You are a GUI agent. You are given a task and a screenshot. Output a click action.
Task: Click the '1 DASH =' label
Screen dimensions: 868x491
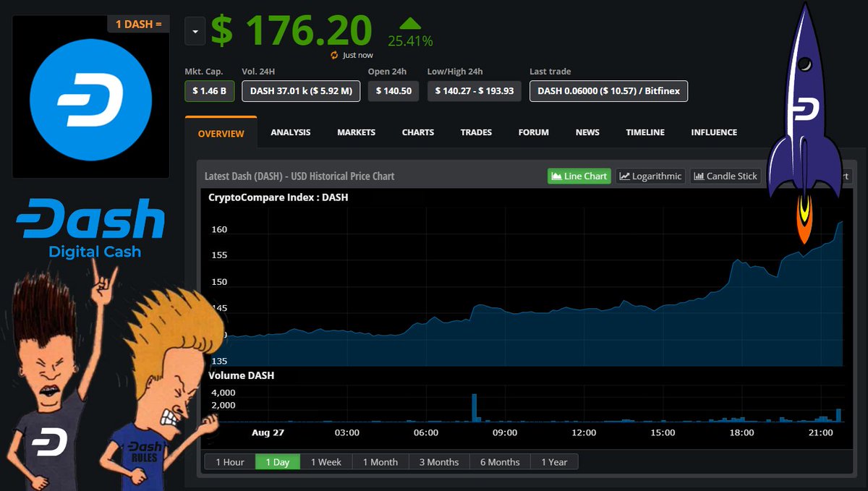[138, 24]
